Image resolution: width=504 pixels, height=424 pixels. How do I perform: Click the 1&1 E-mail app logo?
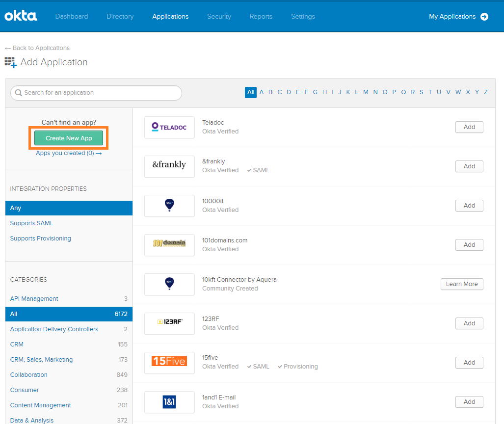coord(169,402)
